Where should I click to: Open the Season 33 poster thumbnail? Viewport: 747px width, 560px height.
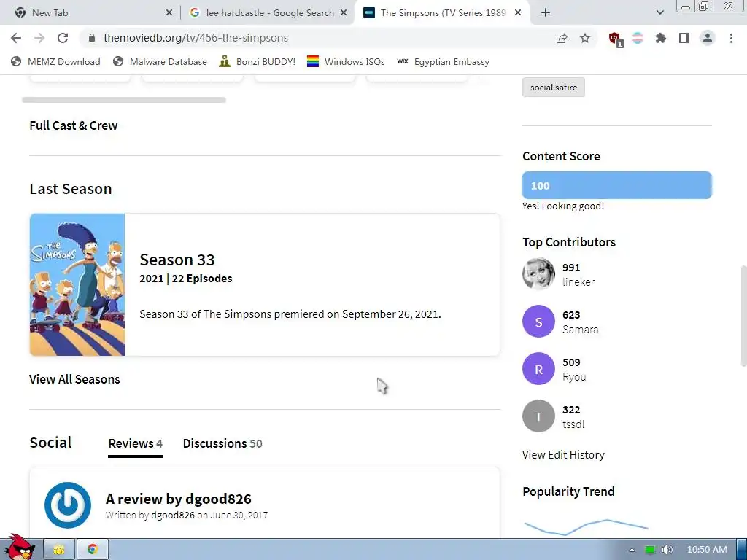[77, 285]
